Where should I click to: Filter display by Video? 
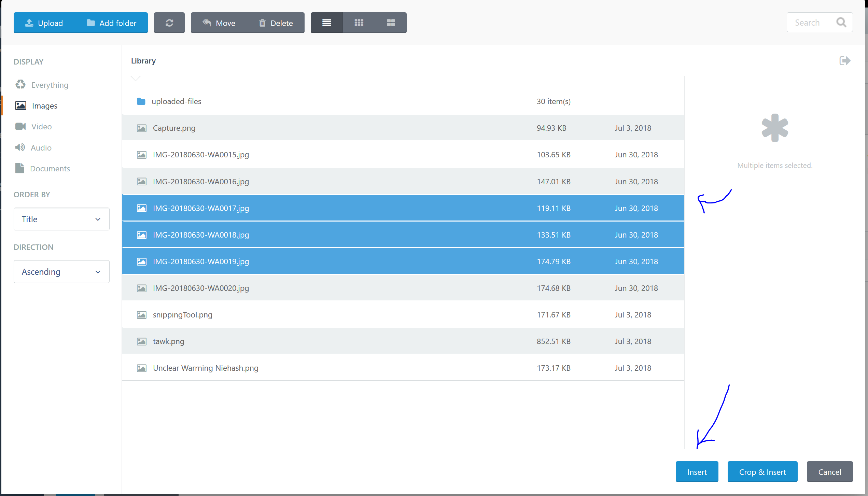click(41, 127)
